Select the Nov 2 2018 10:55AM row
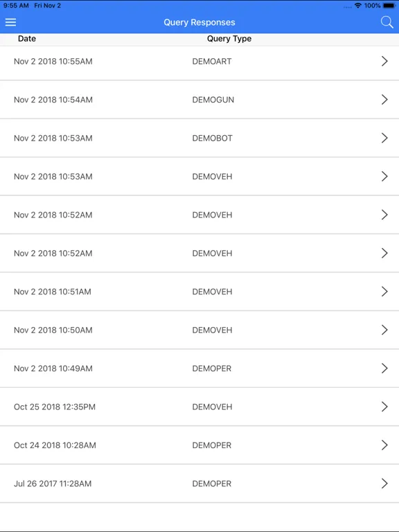399x532 pixels. [x=199, y=63]
